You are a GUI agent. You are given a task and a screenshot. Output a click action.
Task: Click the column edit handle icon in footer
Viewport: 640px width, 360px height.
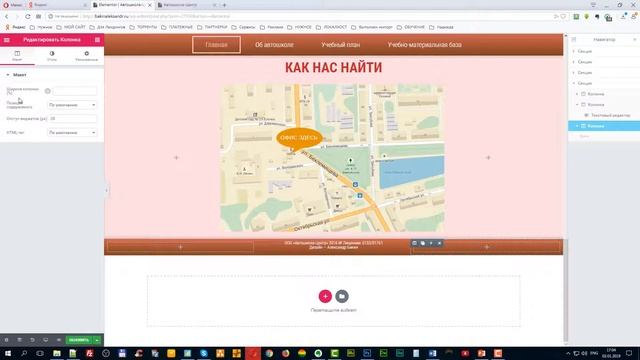(414, 243)
